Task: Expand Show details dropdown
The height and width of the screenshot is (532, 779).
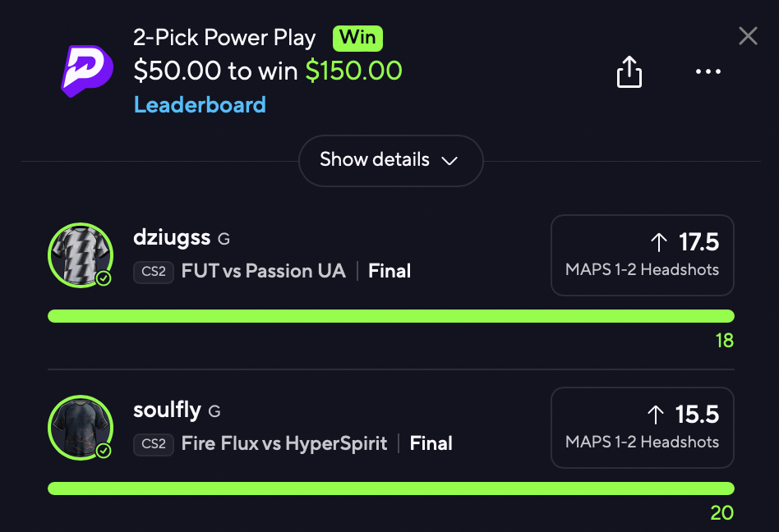Action: [390, 160]
